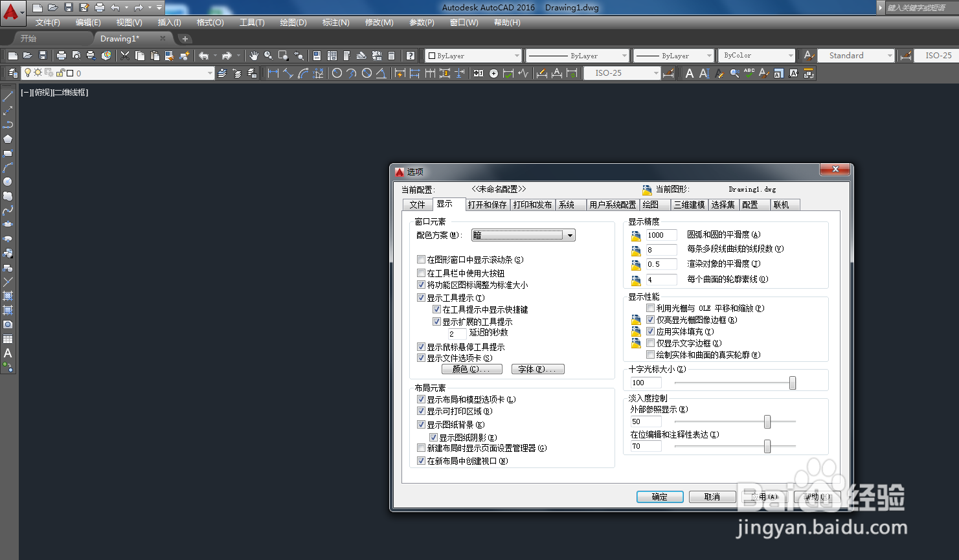Click the 字体(F)... button
This screenshot has width=959, height=560.
537,369
